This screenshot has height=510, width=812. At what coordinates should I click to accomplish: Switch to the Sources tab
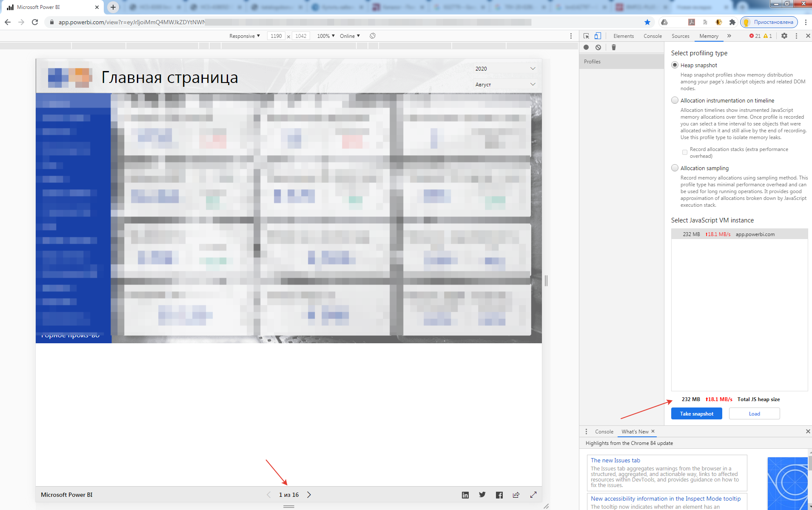(680, 36)
